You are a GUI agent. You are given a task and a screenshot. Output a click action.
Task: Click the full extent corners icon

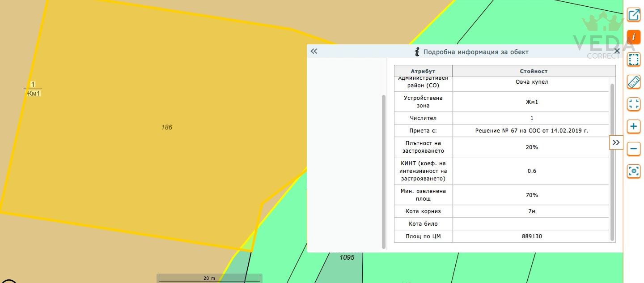click(634, 104)
